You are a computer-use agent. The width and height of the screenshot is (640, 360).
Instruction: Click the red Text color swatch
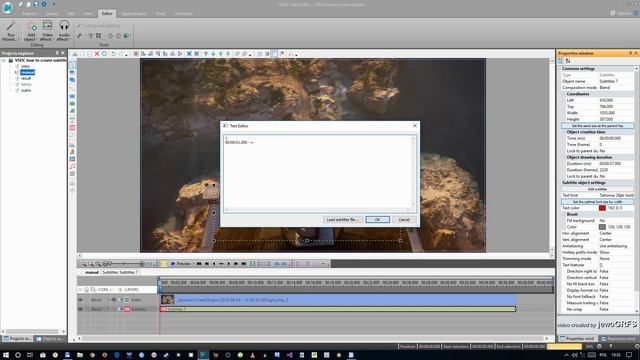602,208
